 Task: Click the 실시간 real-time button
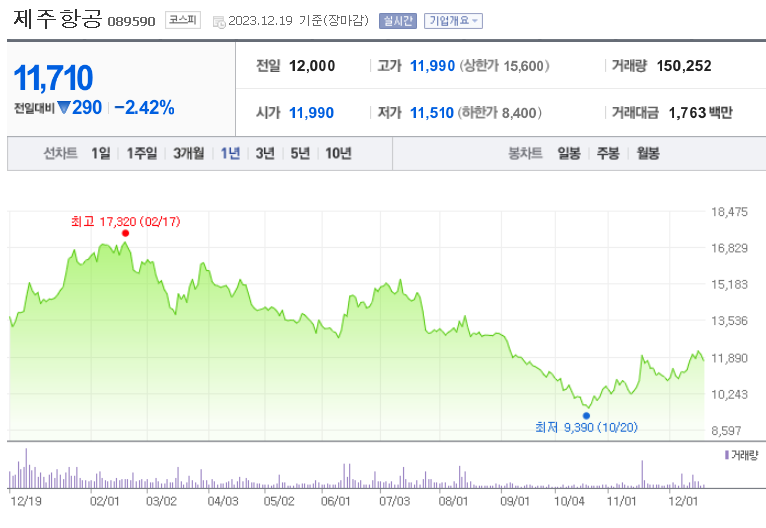[398, 21]
